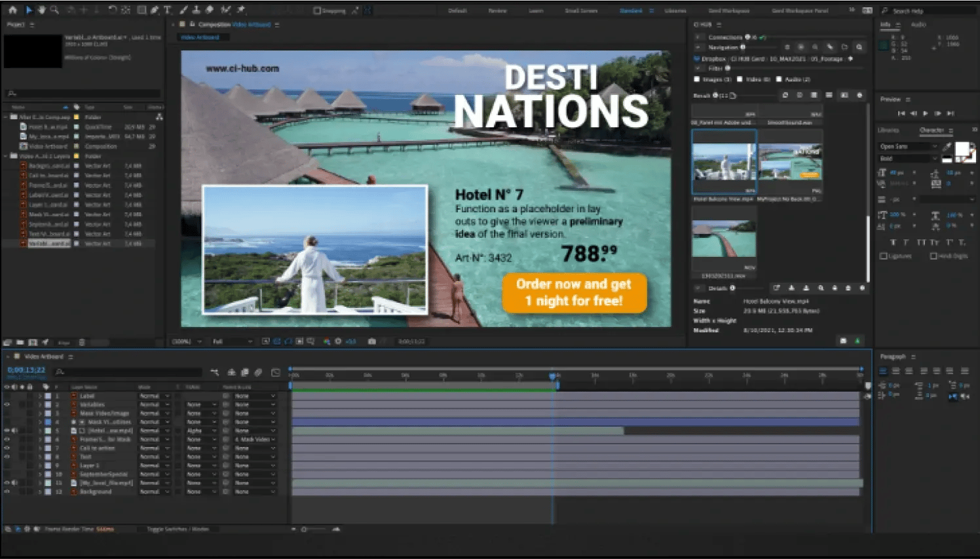
Task: Click the white fill color swatch in Character panel
Action: (x=962, y=149)
